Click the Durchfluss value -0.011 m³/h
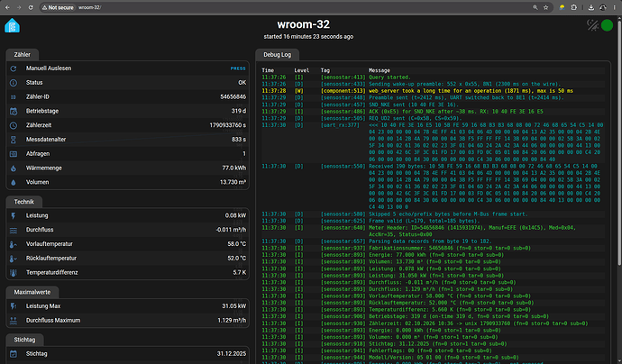 tap(231, 230)
